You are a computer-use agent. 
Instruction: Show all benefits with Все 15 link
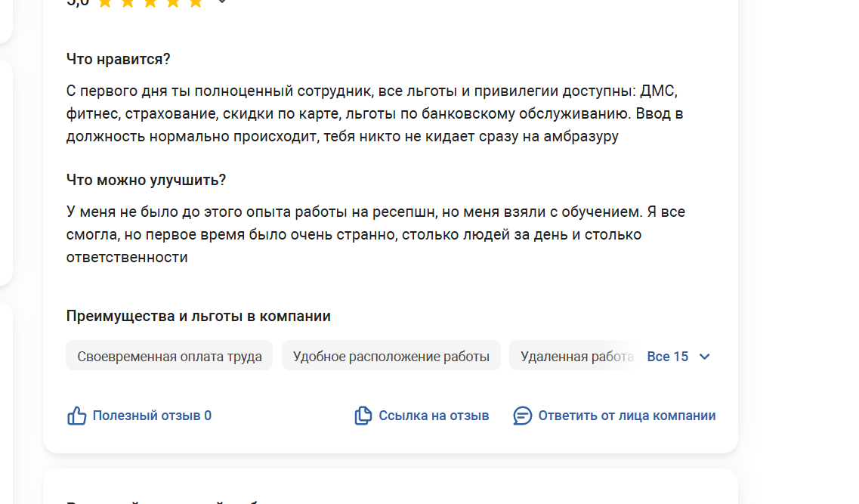pos(667,357)
